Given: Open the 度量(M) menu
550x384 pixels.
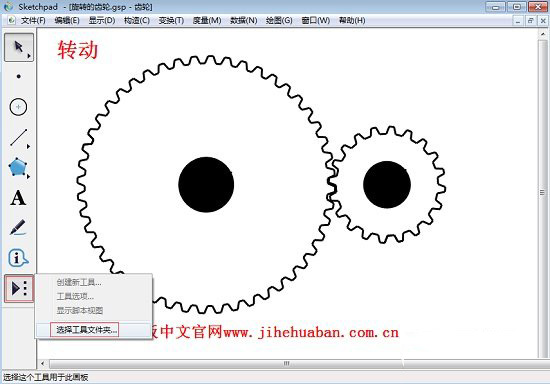Looking at the screenshot, I should pyautogui.click(x=207, y=21).
